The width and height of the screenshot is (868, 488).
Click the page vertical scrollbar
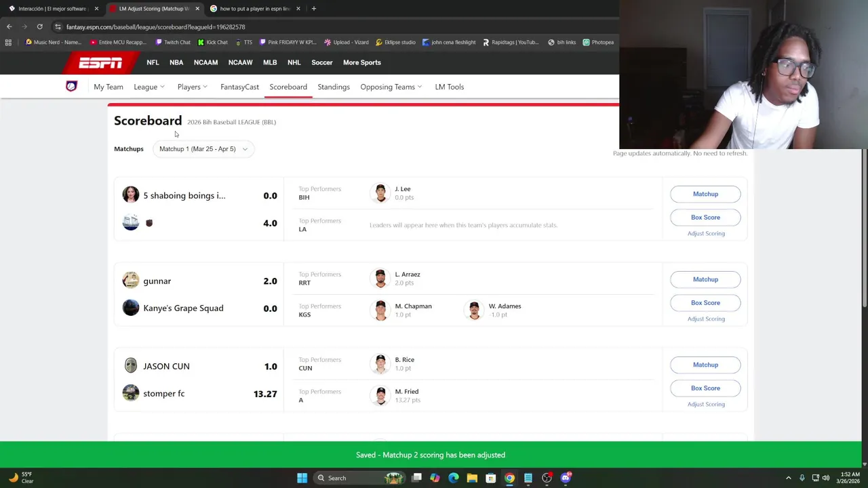[x=865, y=227]
